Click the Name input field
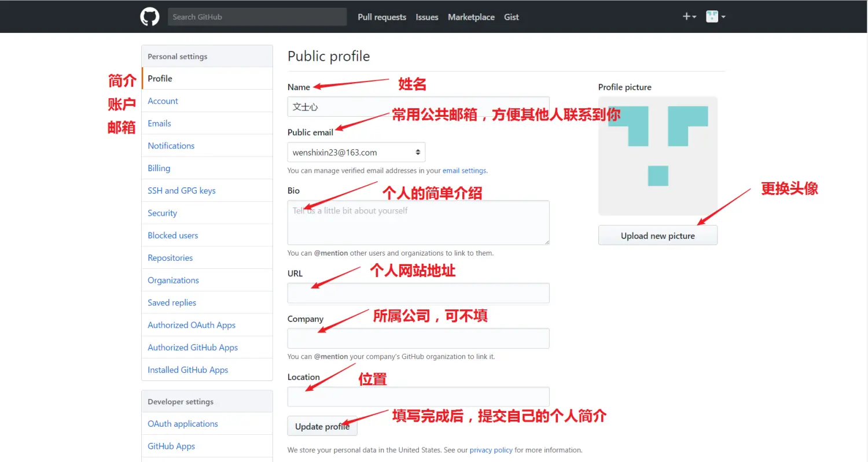 point(418,107)
